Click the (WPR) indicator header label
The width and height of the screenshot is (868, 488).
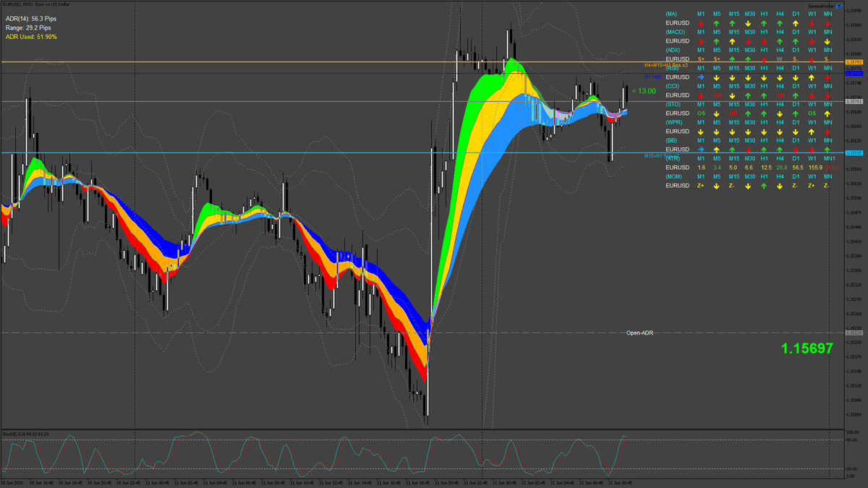click(x=675, y=122)
